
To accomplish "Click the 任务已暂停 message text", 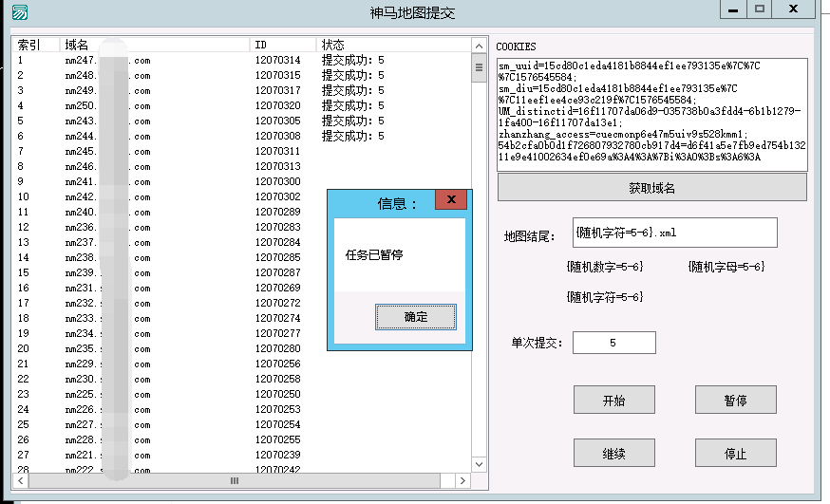I will [374, 255].
